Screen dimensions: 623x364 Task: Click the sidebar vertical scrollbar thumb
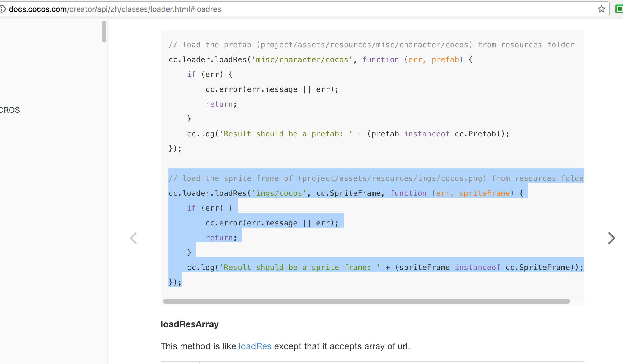coord(104,32)
